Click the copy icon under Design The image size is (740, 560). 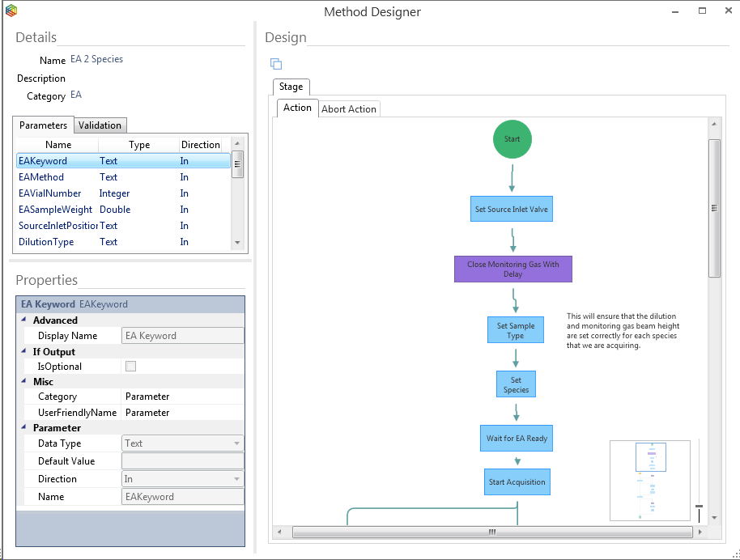pos(276,64)
